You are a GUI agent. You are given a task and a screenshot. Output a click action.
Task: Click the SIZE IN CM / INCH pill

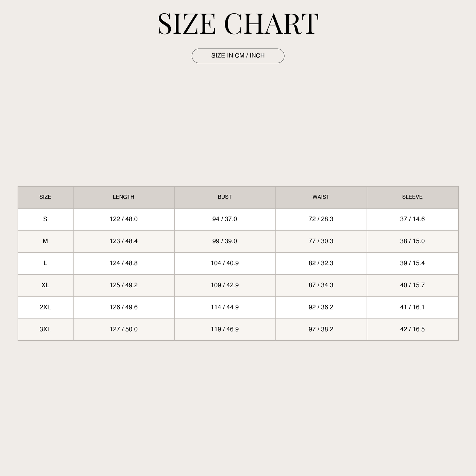coord(238,56)
